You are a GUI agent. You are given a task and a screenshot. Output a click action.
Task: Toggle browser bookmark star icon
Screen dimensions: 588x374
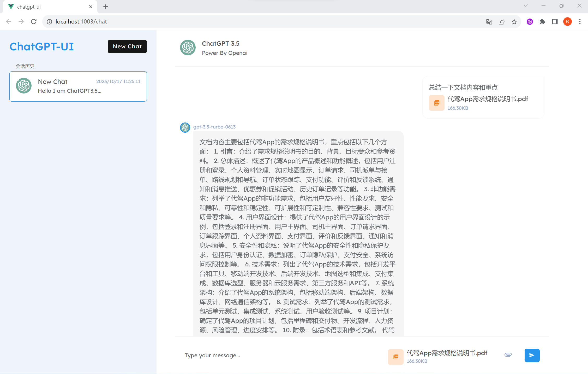(515, 21)
